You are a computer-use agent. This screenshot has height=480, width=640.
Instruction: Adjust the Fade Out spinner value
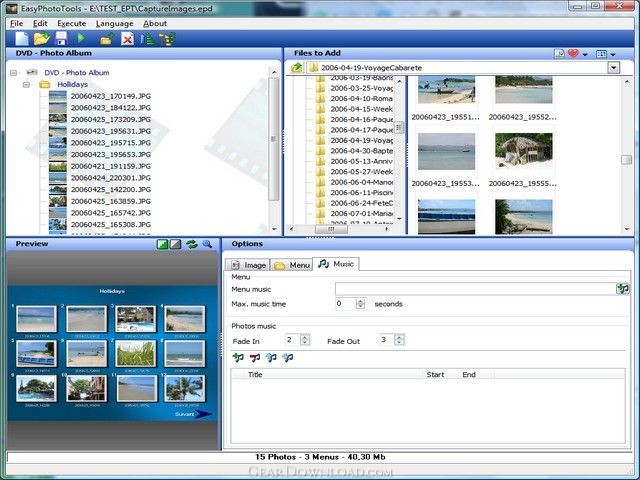pyautogui.click(x=399, y=340)
